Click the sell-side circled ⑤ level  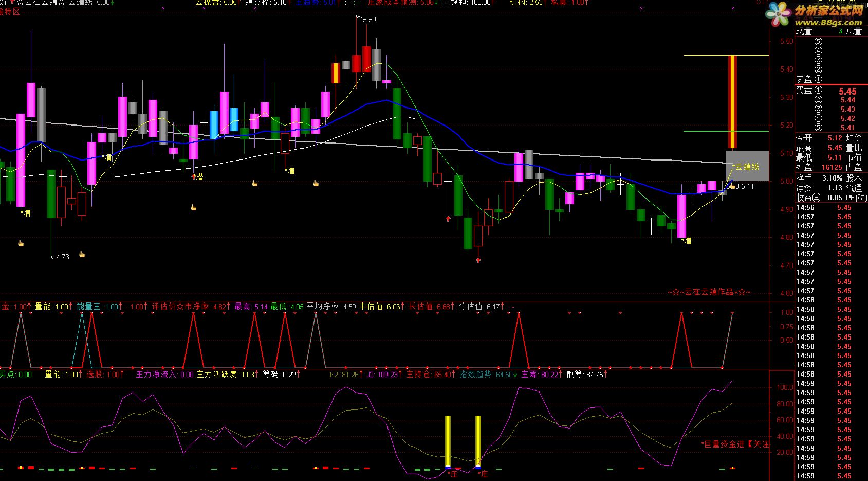point(819,42)
